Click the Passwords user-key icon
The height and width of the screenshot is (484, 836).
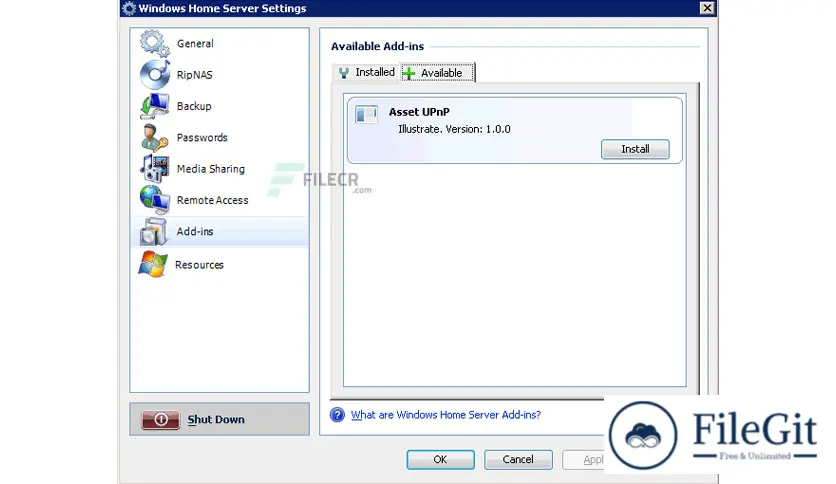[155, 138]
